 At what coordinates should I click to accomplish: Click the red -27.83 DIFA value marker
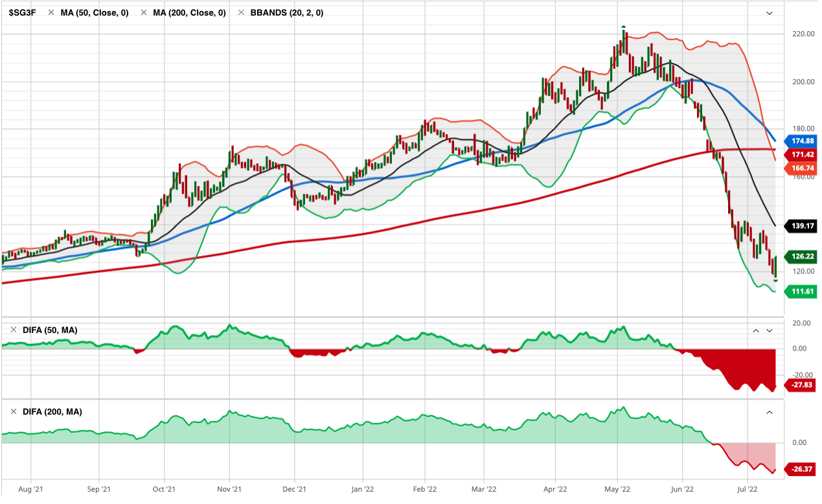pos(801,385)
